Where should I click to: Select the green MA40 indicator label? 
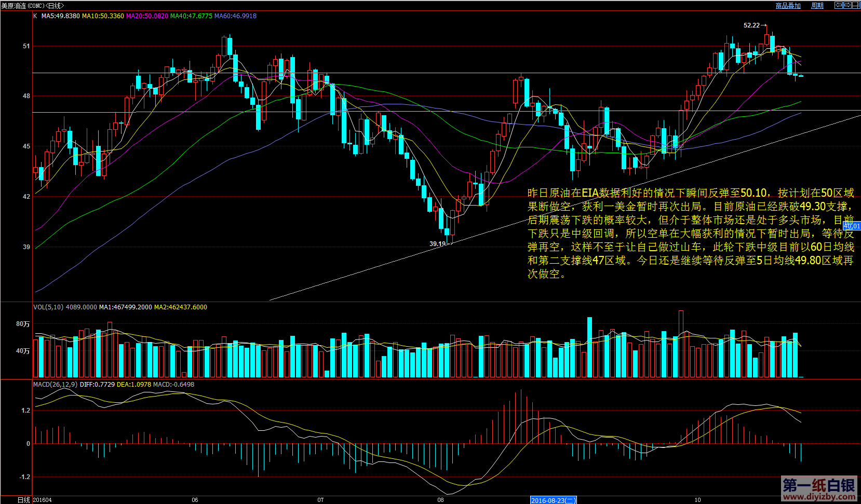(x=191, y=16)
